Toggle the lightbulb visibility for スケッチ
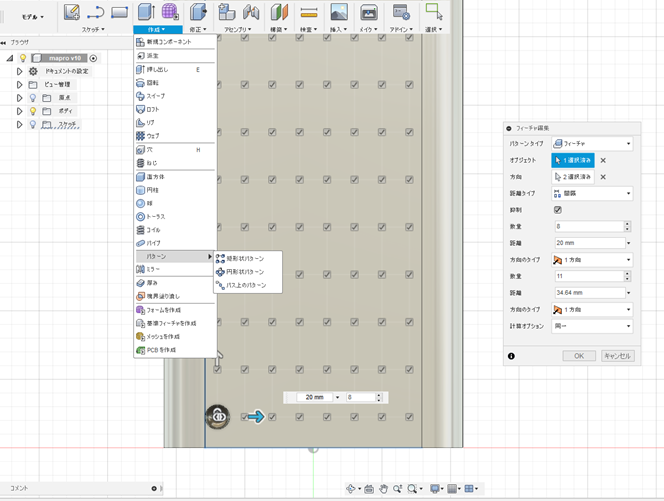 (x=33, y=125)
